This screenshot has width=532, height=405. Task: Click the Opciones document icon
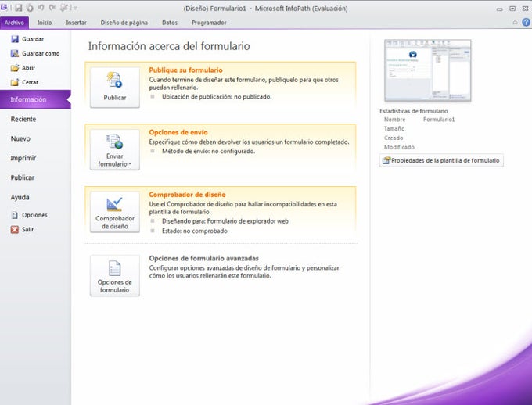[15, 215]
